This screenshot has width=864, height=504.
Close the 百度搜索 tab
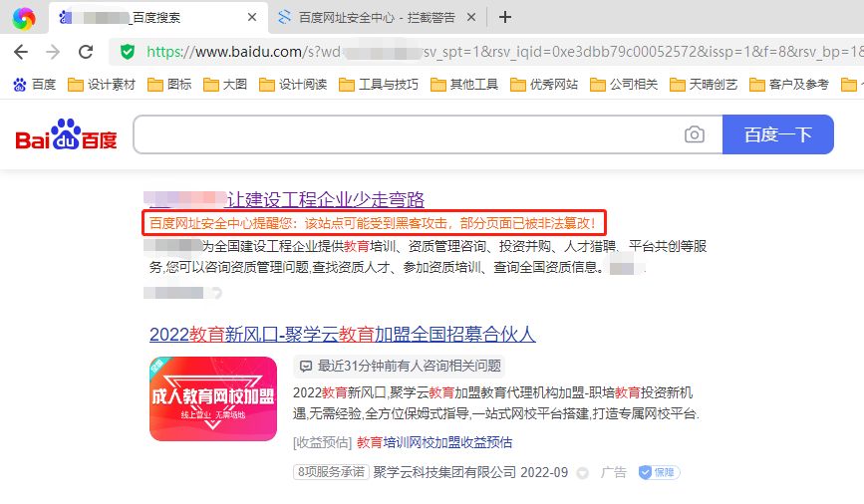[x=252, y=17]
